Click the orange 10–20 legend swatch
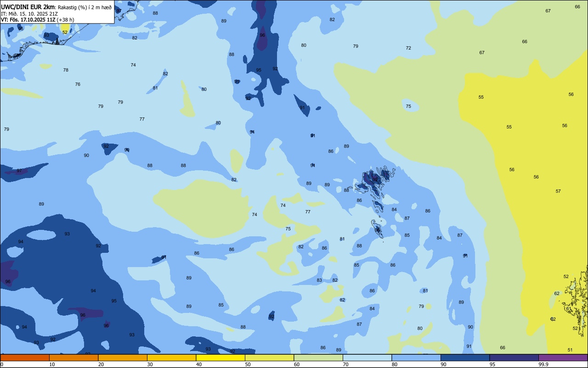 click(x=73, y=357)
